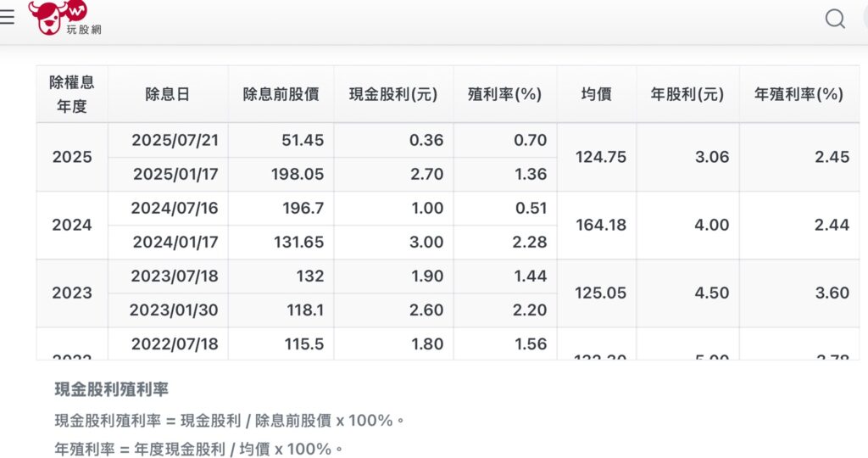Select the 除息前股價 column header
This screenshot has height=458, width=868.
[x=281, y=94]
